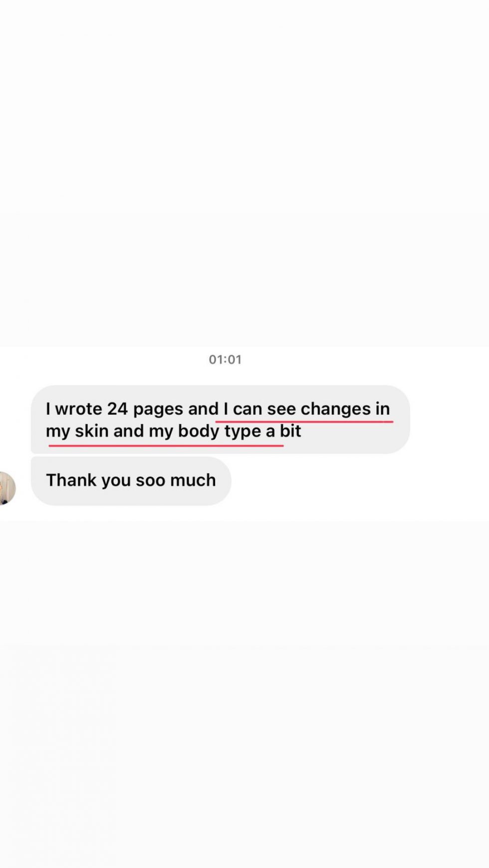
Task: Click the word "much" in second bubble
Action: point(193,480)
